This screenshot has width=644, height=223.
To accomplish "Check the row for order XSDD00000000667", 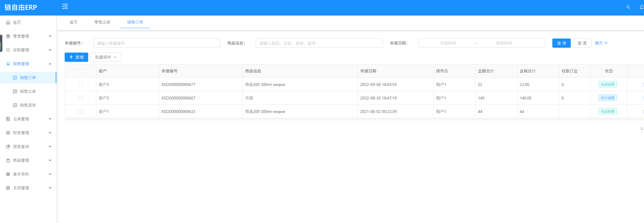I will click(80, 98).
